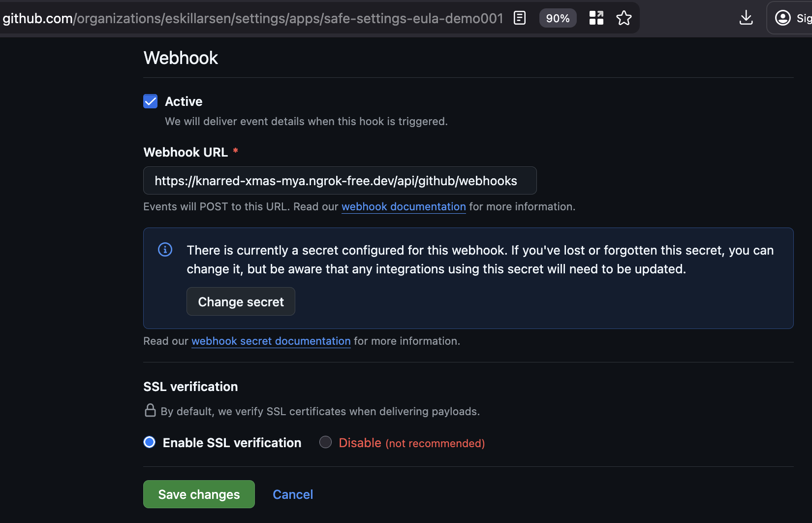Open reader mode from the address bar
Viewport: 812px width, 523px height.
519,18
